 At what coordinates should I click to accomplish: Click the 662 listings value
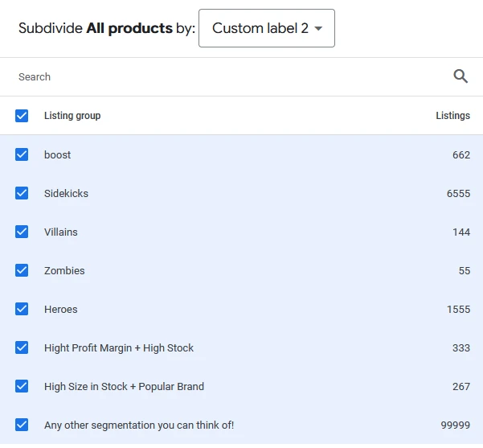(461, 154)
